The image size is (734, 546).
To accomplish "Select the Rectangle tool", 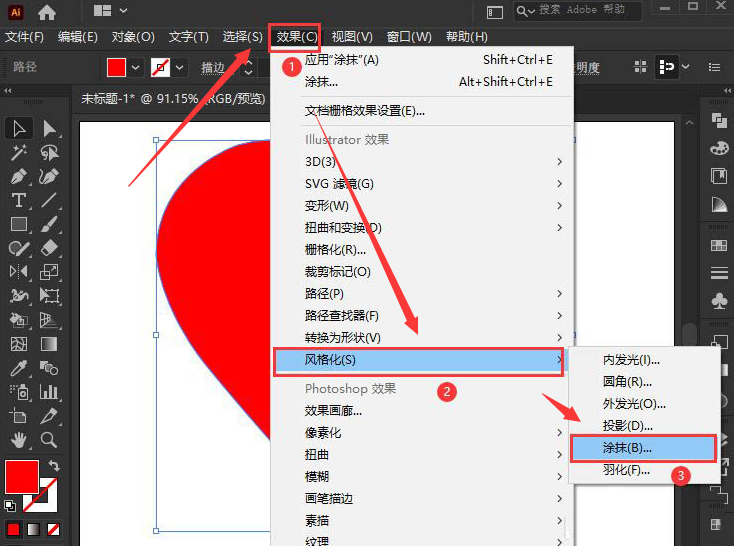I will 19,224.
